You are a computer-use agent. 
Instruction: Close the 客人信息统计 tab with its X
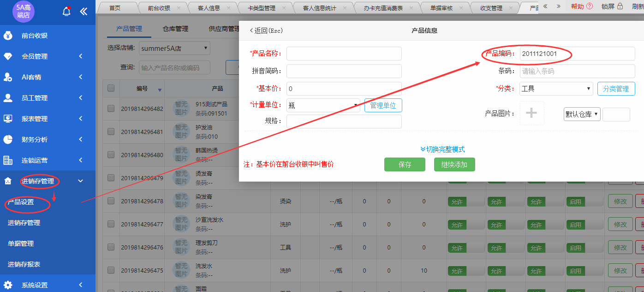click(x=345, y=8)
